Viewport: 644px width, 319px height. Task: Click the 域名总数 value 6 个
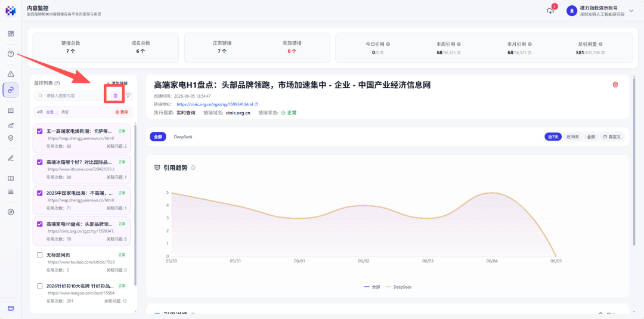pyautogui.click(x=141, y=51)
